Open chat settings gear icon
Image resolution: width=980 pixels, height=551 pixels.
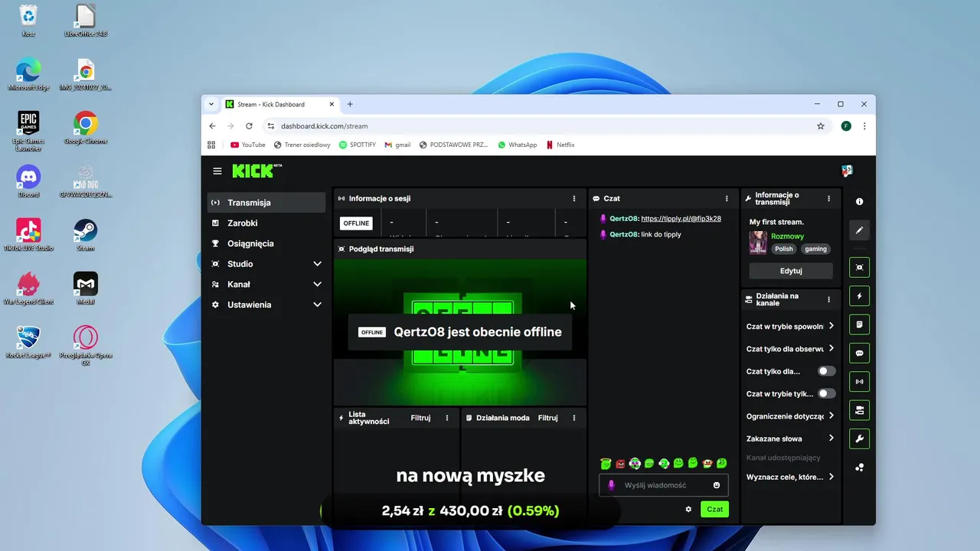(688, 509)
